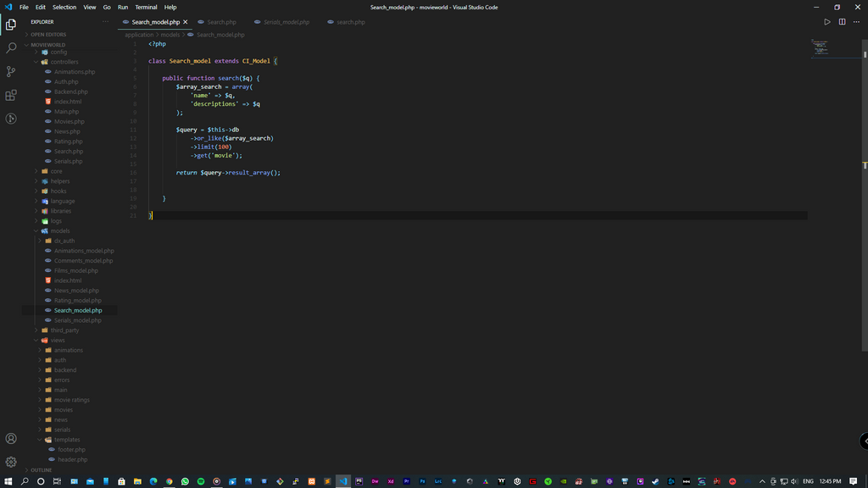Open Steam from the taskbar
The width and height of the screenshot is (868, 488).
point(655,481)
